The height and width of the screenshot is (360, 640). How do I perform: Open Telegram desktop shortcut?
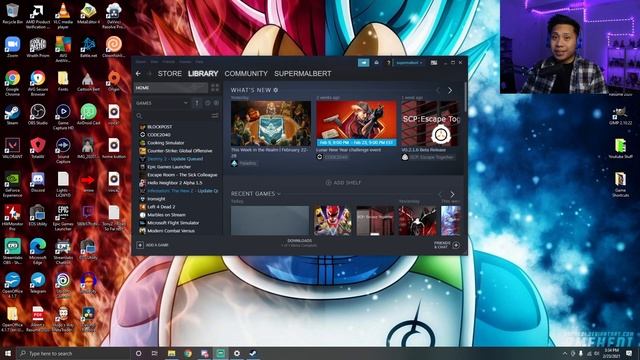pos(38,283)
